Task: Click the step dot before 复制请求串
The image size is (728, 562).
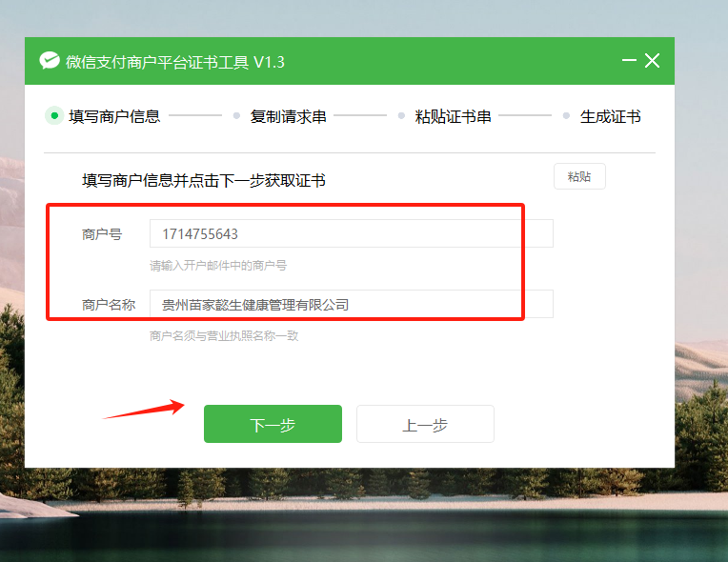Action: (236, 115)
